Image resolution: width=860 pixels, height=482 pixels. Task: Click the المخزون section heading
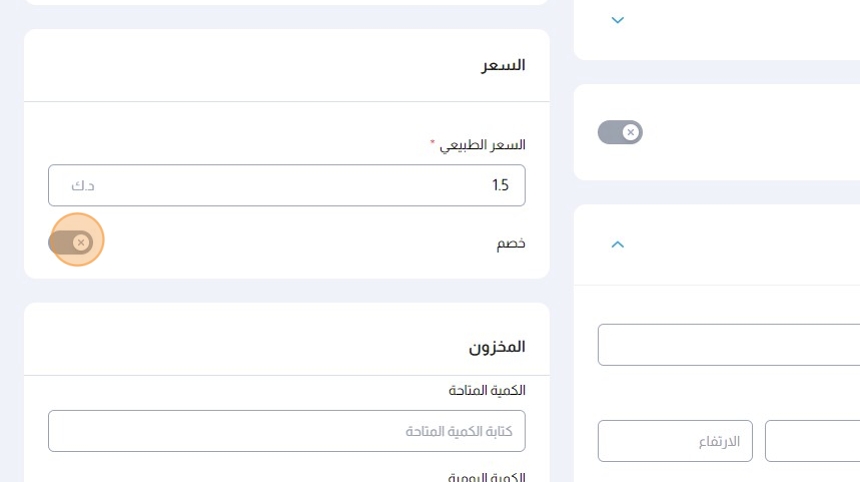pos(497,347)
